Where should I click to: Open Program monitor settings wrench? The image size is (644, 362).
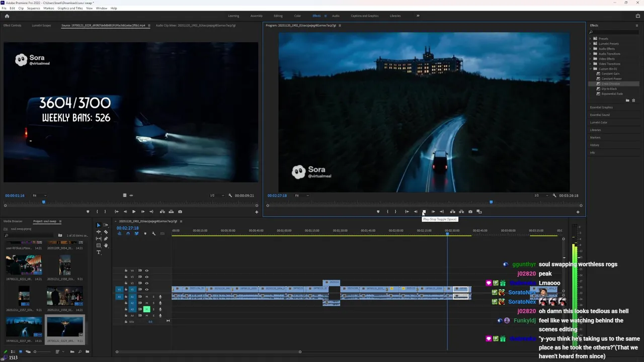point(554,196)
